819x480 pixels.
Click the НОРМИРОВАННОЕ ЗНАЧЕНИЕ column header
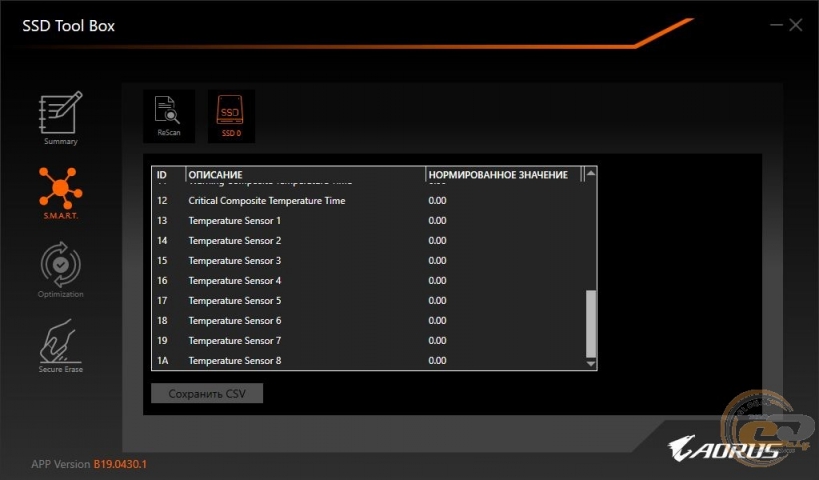point(504,174)
